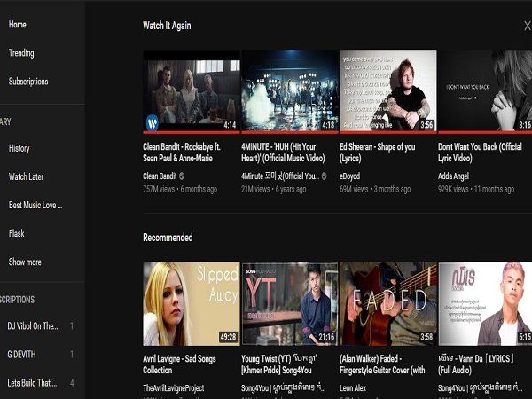The height and width of the screenshot is (399, 532).
Task: Open Avril Lavigne - Sad Songs Collection title
Action: [x=179, y=364]
